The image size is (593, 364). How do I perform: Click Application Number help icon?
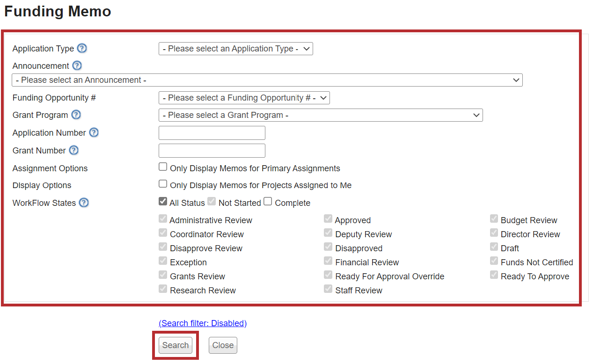(x=94, y=132)
